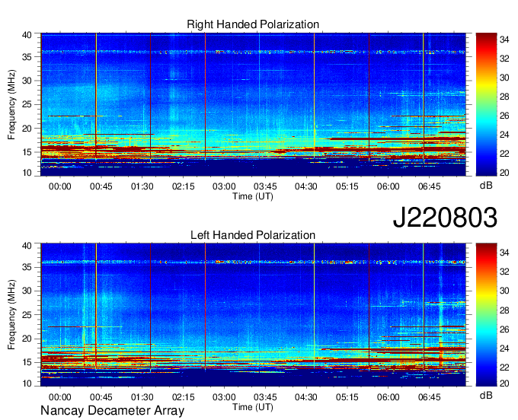Click the 26 dB value on the Right Handed color bar
Image resolution: width=518 pixels, height=420 pixels.
(x=504, y=116)
